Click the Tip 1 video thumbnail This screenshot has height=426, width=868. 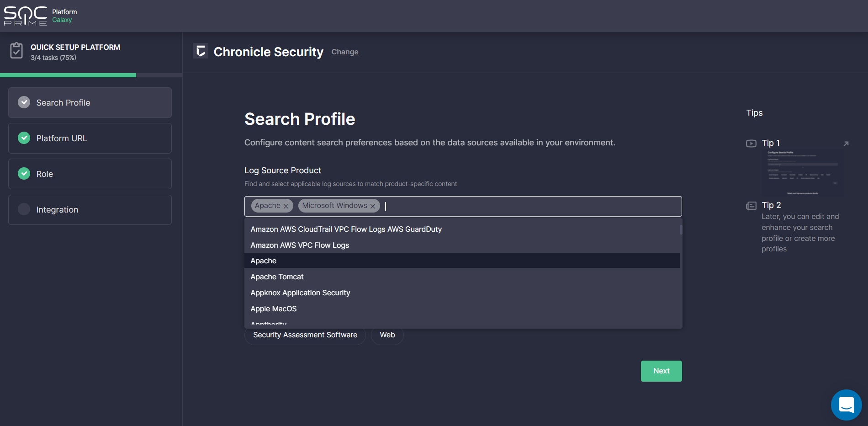click(x=803, y=173)
